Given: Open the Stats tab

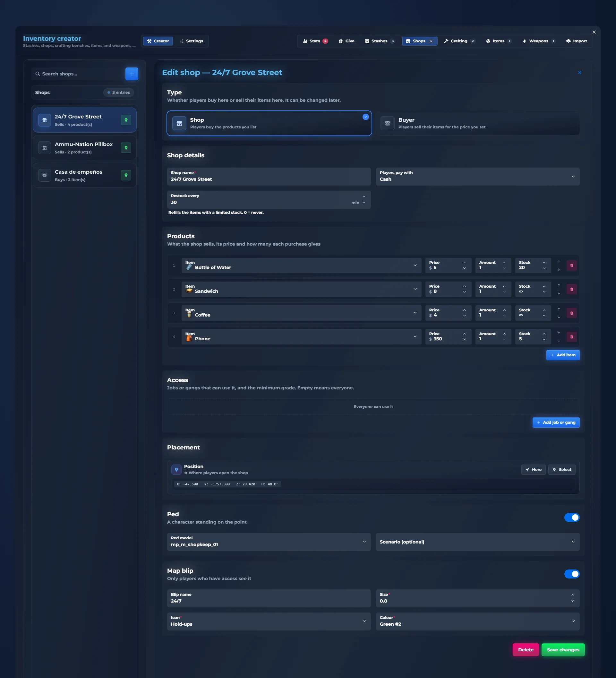Looking at the screenshot, I should tap(315, 41).
